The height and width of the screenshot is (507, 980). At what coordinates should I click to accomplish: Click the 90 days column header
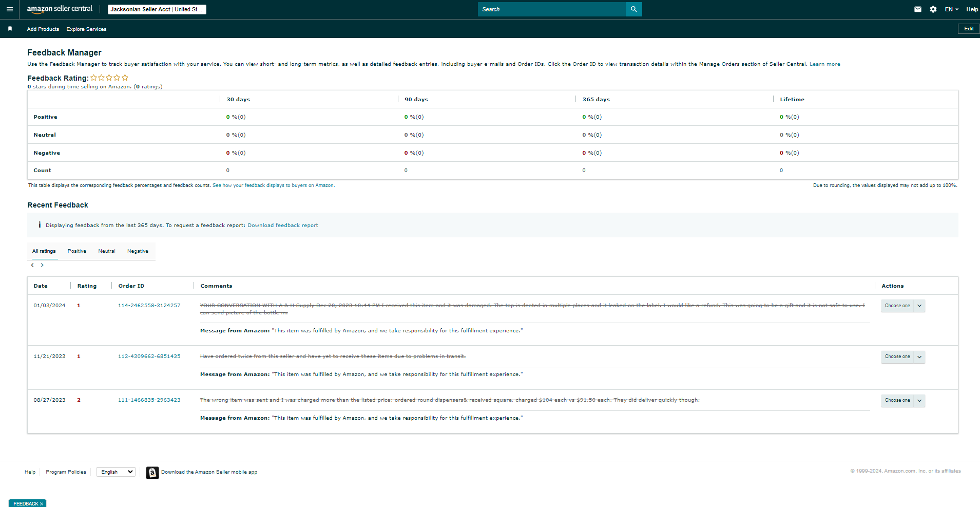416,100
